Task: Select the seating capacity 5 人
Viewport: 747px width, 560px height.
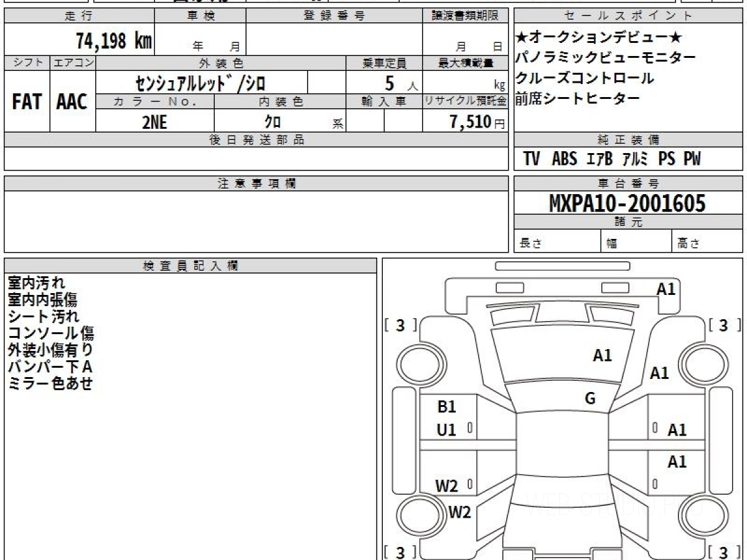Action: point(402,83)
